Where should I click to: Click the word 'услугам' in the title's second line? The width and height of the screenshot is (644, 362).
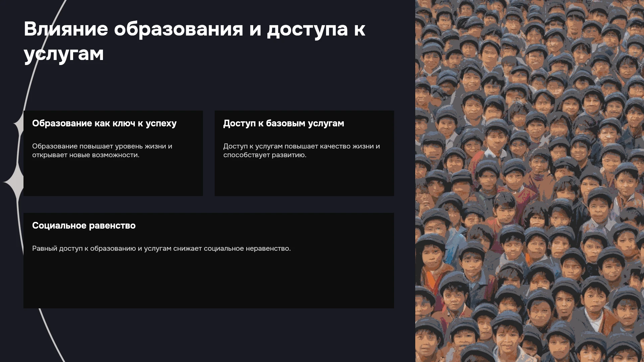(64, 54)
